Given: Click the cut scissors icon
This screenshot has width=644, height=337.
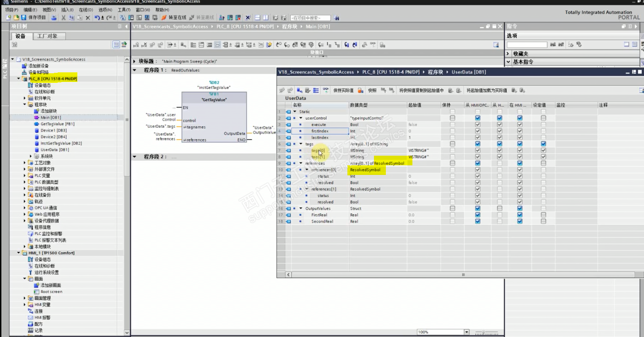Looking at the screenshot, I should [x=64, y=18].
